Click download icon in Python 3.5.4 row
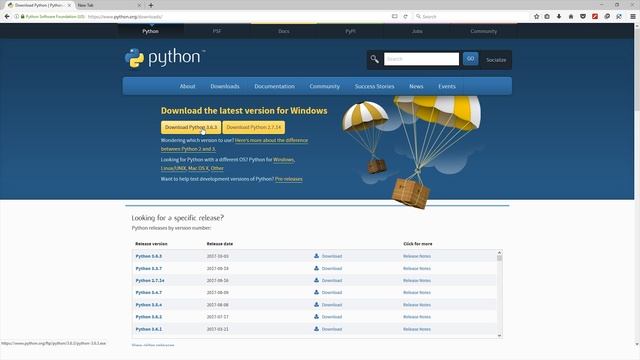This screenshot has height=360, width=640. 316,304
